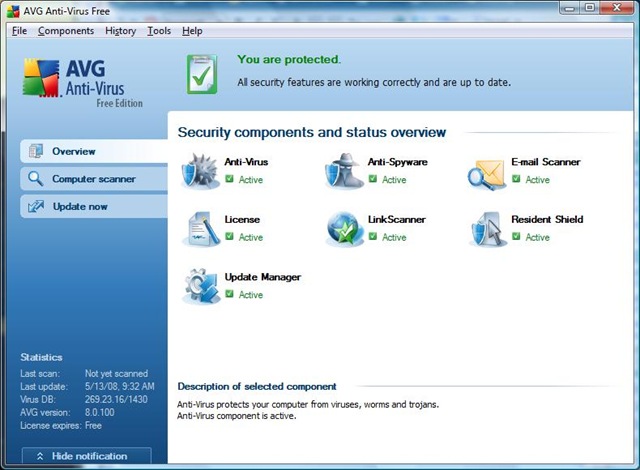Open the Update Manager gear icon
This screenshot has height=470, width=640.
(x=201, y=286)
